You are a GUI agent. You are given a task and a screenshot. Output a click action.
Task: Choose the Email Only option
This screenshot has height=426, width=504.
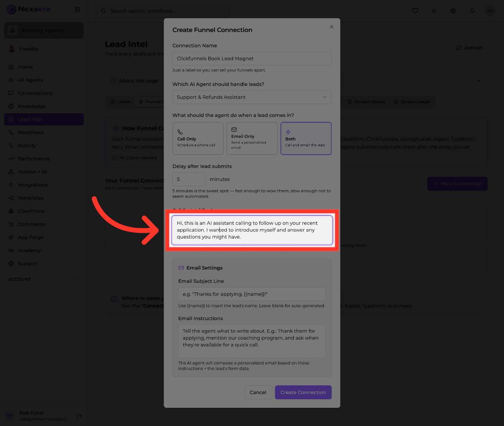pos(252,138)
